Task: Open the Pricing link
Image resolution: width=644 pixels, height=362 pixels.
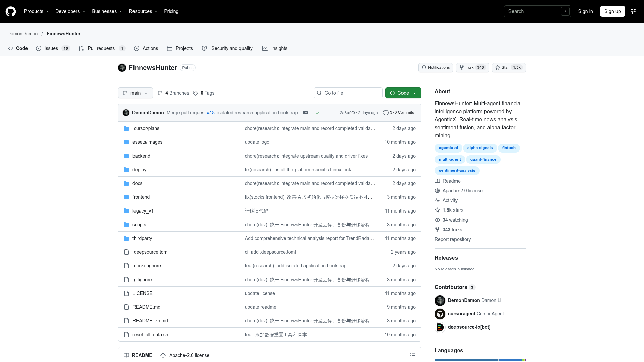Action: (x=171, y=11)
